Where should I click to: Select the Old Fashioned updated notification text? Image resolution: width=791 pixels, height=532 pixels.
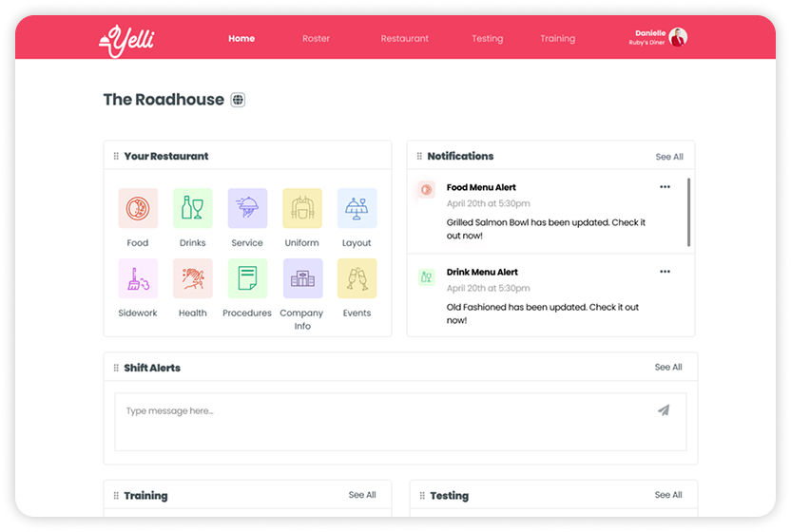point(543,313)
